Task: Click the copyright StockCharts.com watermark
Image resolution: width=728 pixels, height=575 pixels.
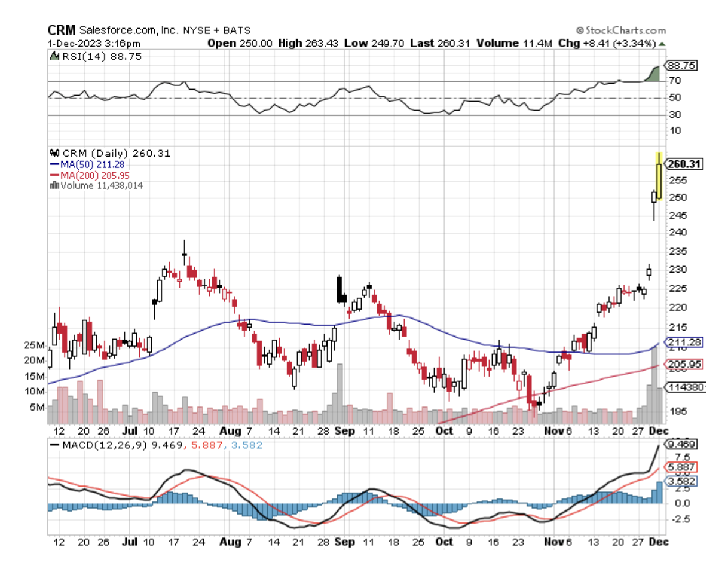Action: click(x=621, y=30)
